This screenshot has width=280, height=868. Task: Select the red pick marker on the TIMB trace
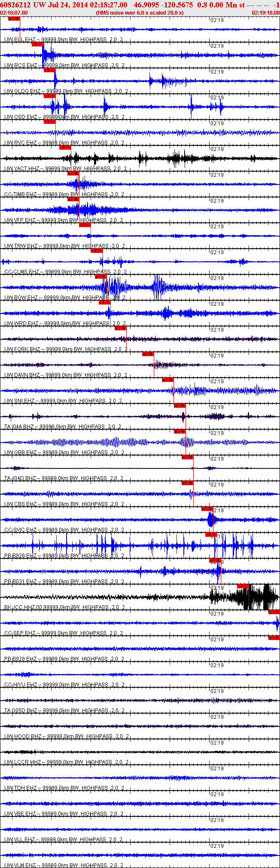73,173
